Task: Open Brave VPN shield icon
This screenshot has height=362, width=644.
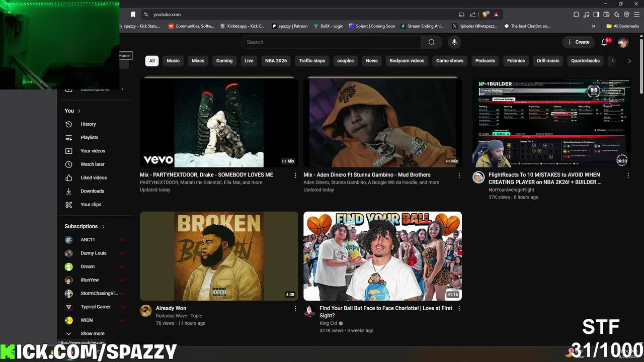Action: pos(626,15)
